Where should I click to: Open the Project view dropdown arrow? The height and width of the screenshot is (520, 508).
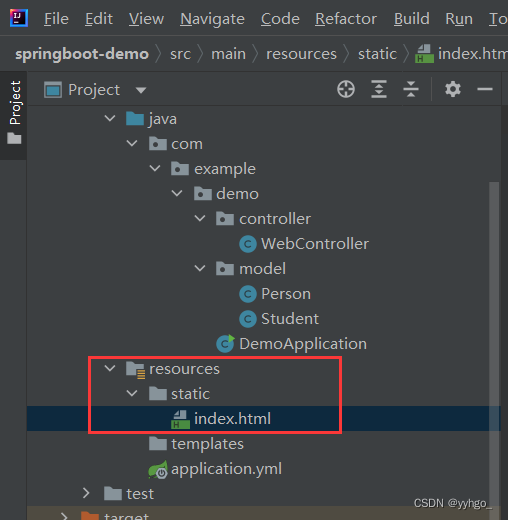click(141, 90)
